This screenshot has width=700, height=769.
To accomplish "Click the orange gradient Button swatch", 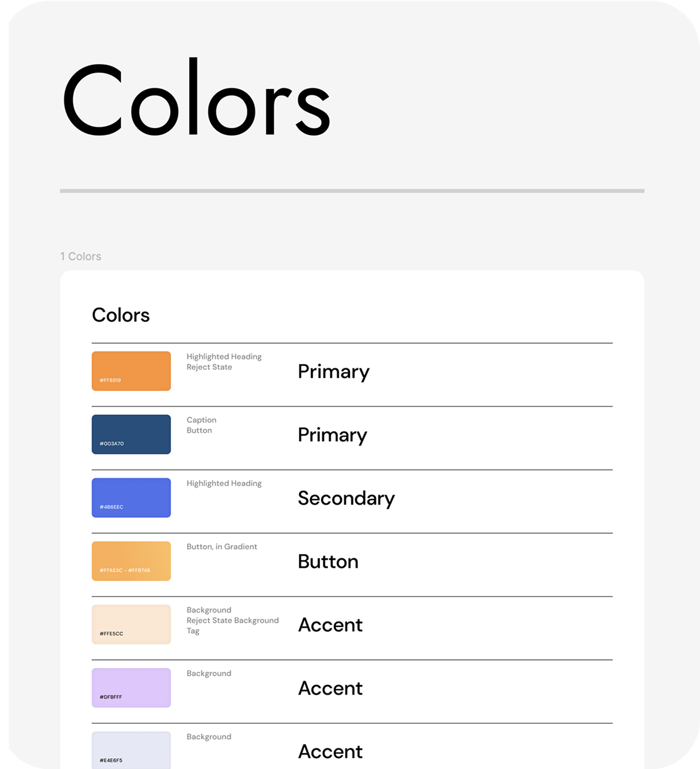I will click(131, 561).
